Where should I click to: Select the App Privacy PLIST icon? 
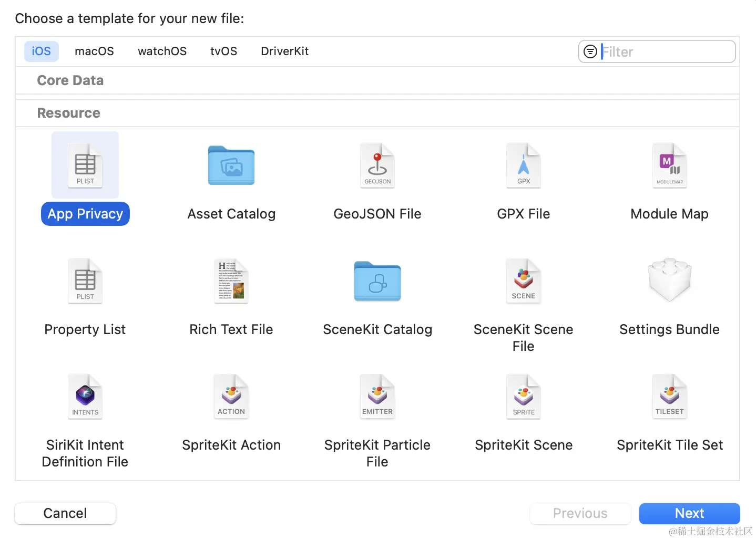[x=85, y=165]
